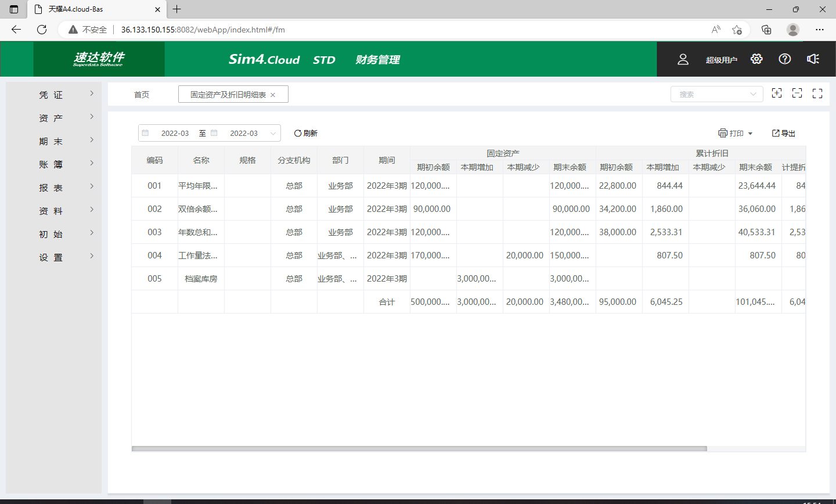Viewport: 836px width, 504px height.
Task: Open the help question mark icon
Action: pos(784,59)
